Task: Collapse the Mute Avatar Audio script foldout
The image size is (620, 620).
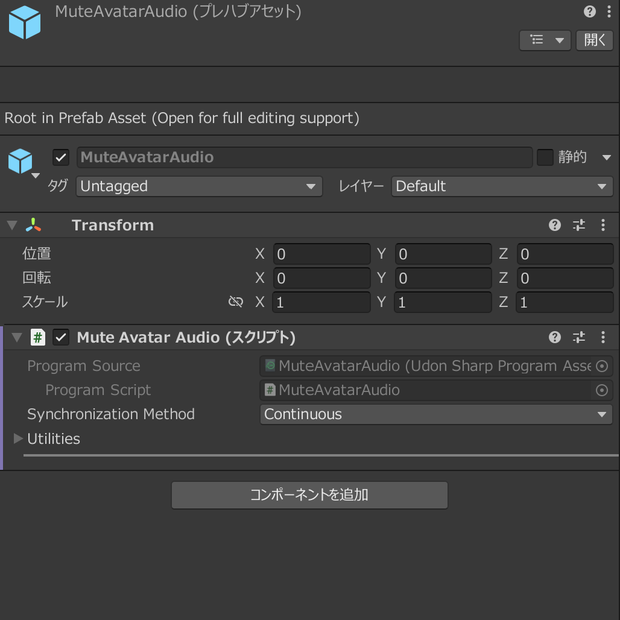Action: pos(17,337)
